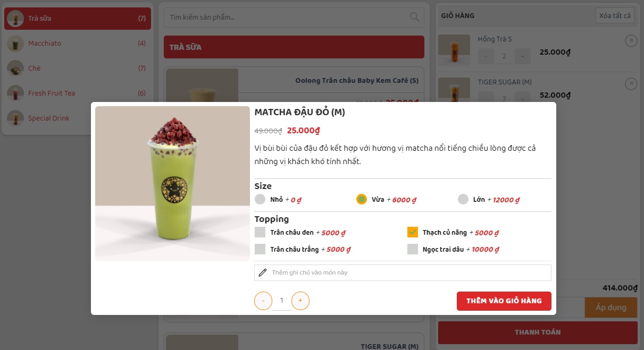Click Xóa tất cả in the cart
The width and height of the screenshot is (644, 350).
(615, 15)
